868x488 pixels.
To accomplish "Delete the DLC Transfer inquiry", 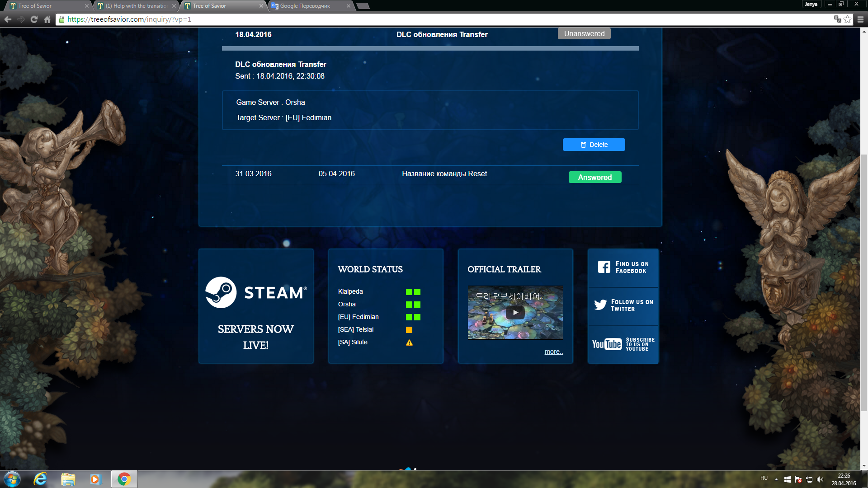I will pos(594,145).
